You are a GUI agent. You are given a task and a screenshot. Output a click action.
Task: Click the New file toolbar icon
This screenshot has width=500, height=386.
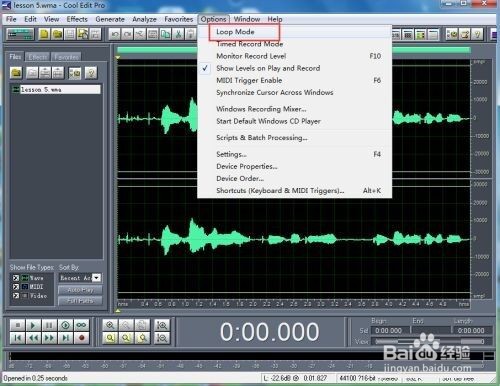pyautogui.click(x=44, y=34)
